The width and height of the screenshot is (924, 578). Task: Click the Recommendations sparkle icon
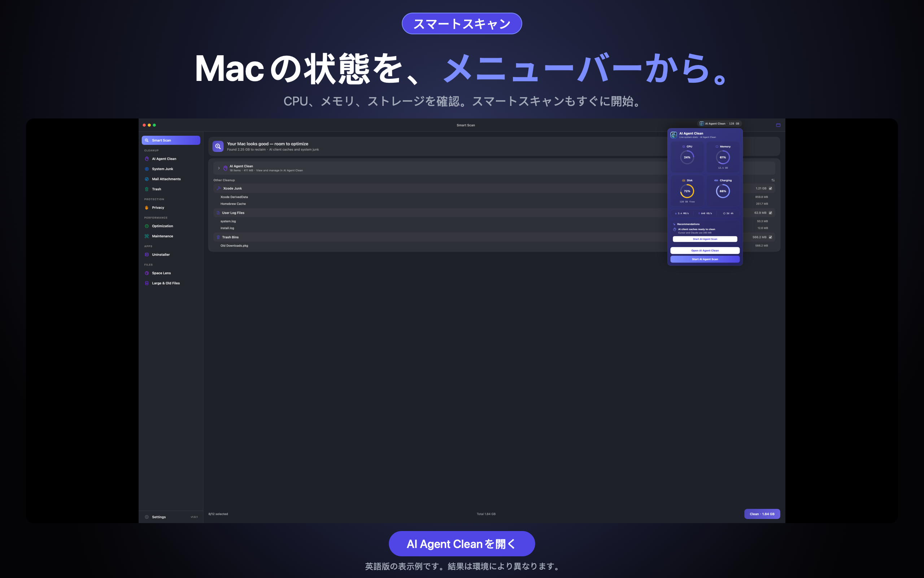tap(674, 224)
